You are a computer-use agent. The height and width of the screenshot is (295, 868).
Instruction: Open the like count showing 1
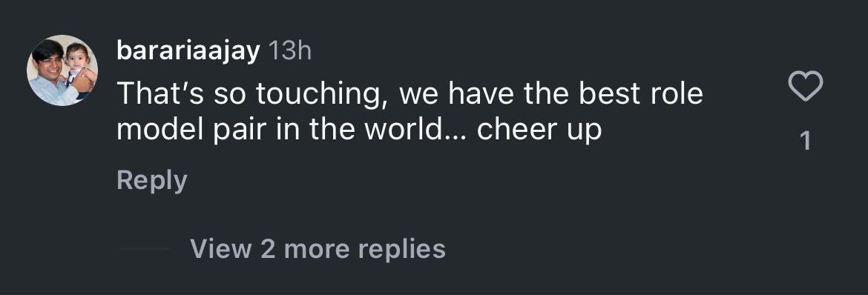point(806,141)
